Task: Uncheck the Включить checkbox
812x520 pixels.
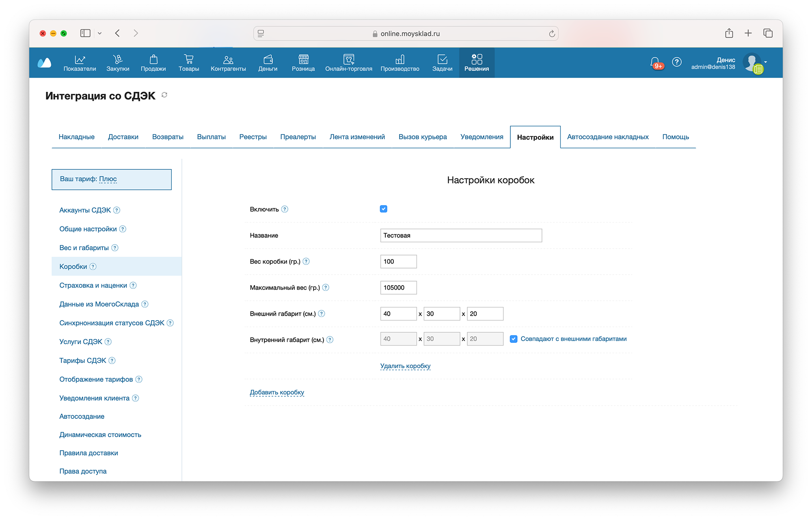Action: pyautogui.click(x=384, y=209)
